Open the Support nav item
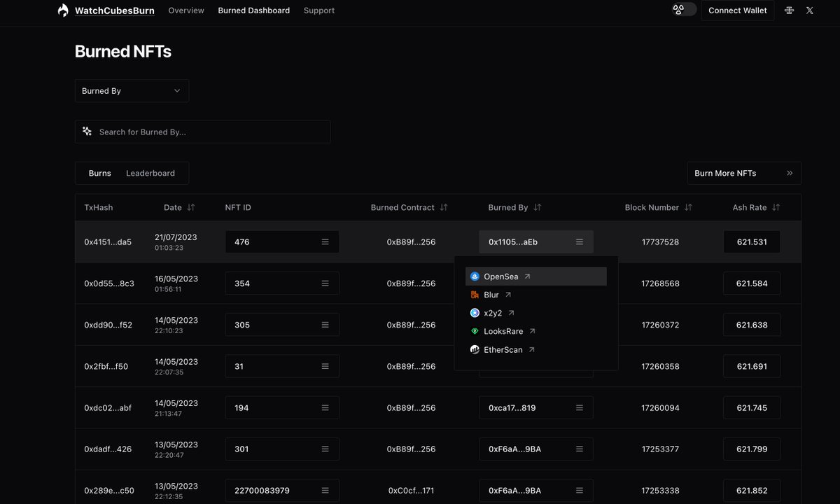This screenshot has height=504, width=840. 319,10
